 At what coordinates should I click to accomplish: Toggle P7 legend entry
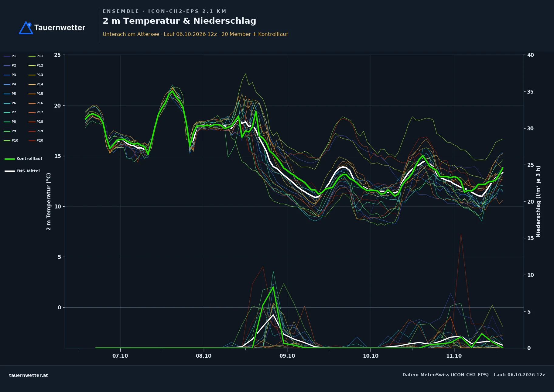(10, 112)
